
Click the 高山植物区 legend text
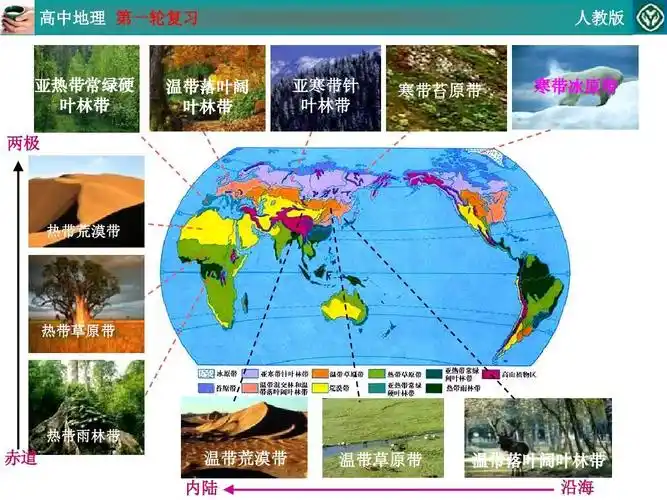coord(519,375)
